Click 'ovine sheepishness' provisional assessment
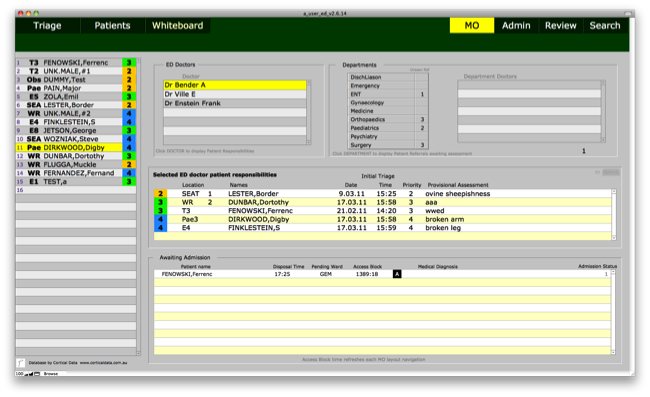This screenshot has width=650, height=397. [x=458, y=194]
